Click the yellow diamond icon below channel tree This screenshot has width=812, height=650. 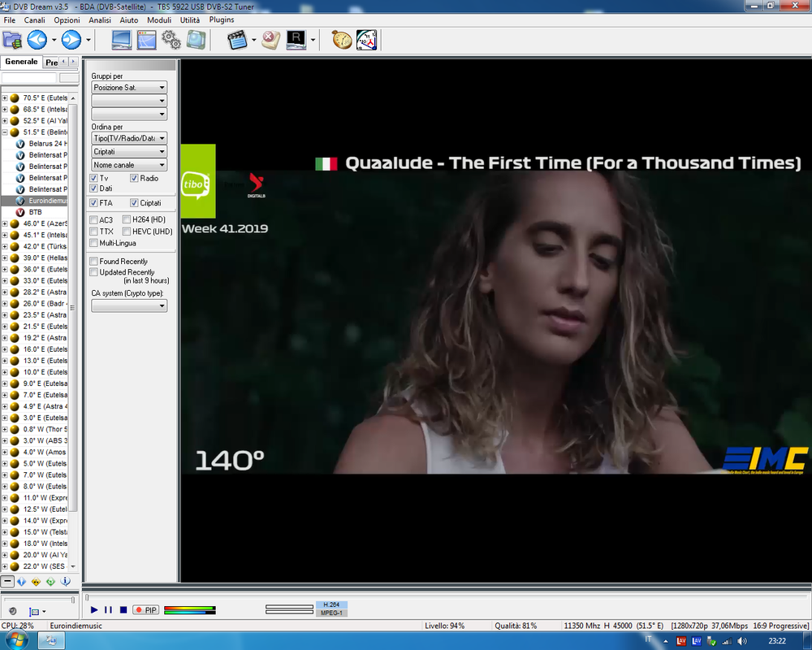tap(36, 582)
